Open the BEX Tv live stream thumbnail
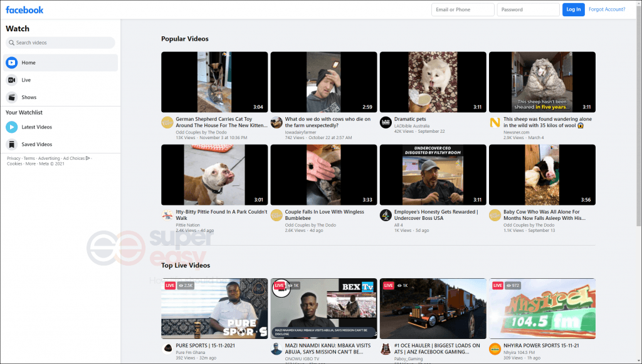The width and height of the screenshot is (642, 364). tap(324, 309)
